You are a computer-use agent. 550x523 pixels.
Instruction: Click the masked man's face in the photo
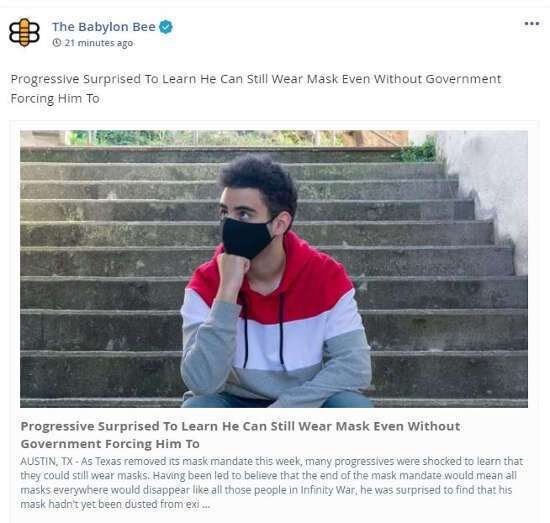[x=248, y=217]
